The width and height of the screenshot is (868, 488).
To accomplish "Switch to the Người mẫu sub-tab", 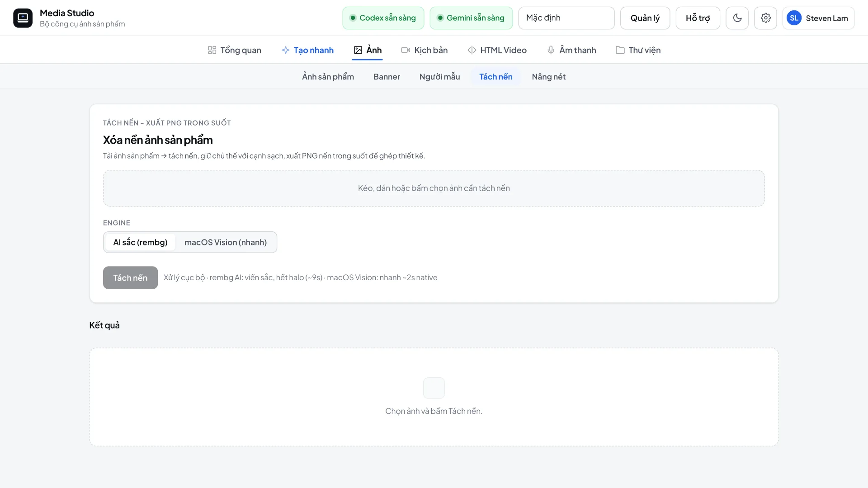I will point(440,77).
